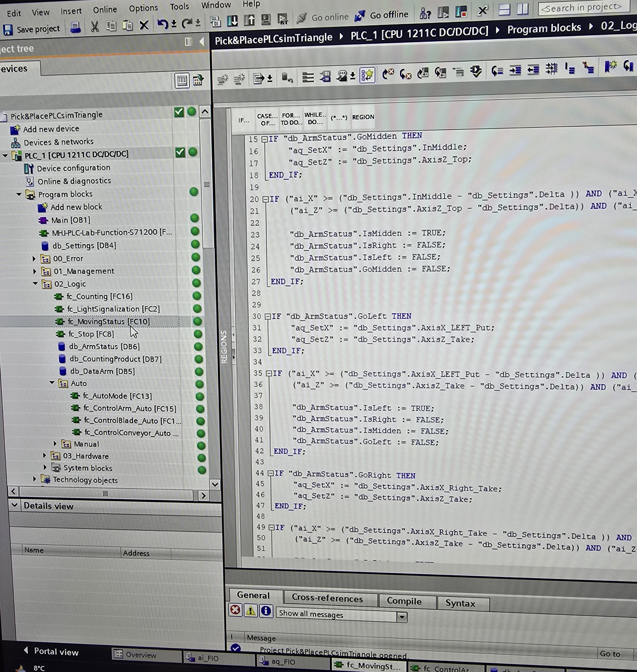Click the Copy icon in toolbar
Image resolution: width=637 pixels, height=672 pixels.
[x=111, y=25]
